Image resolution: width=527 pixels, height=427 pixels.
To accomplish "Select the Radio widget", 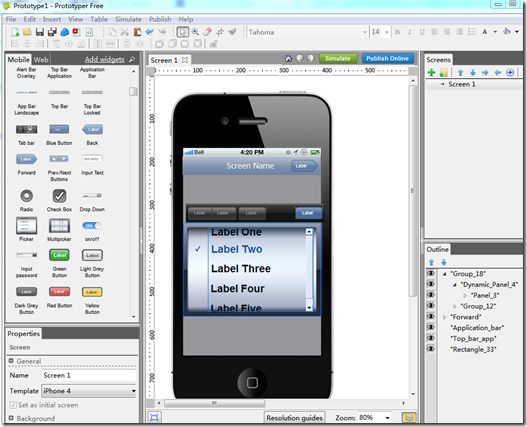I will [26, 200].
